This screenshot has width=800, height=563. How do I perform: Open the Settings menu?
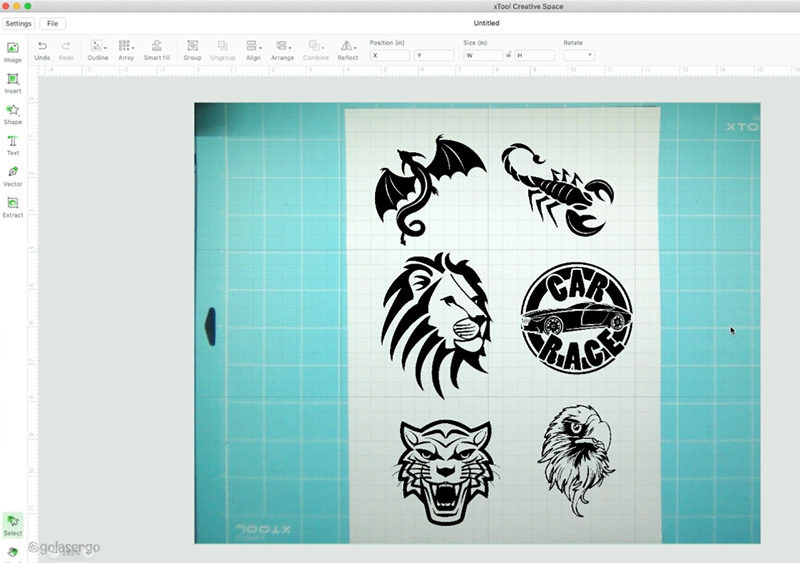point(19,23)
